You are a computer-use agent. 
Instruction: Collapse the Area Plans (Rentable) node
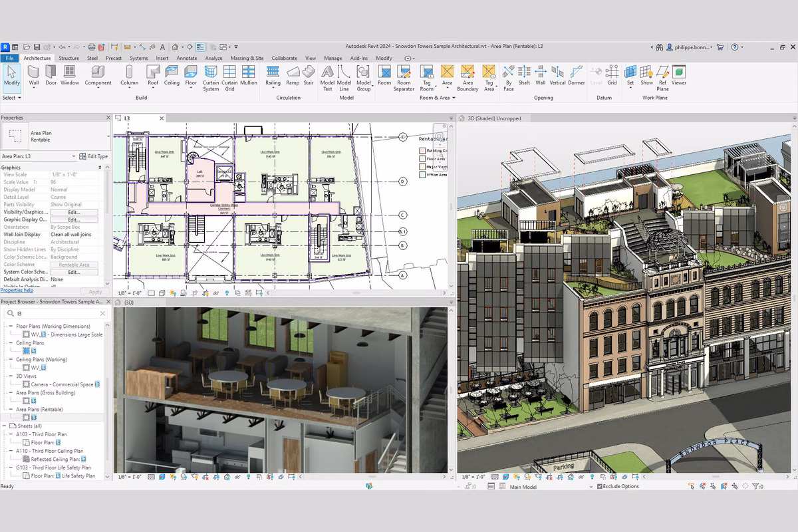click(10, 410)
